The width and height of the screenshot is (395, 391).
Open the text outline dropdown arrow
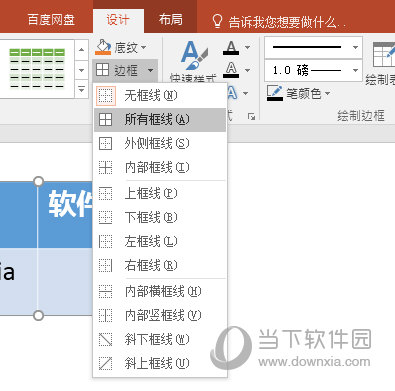pos(248,70)
